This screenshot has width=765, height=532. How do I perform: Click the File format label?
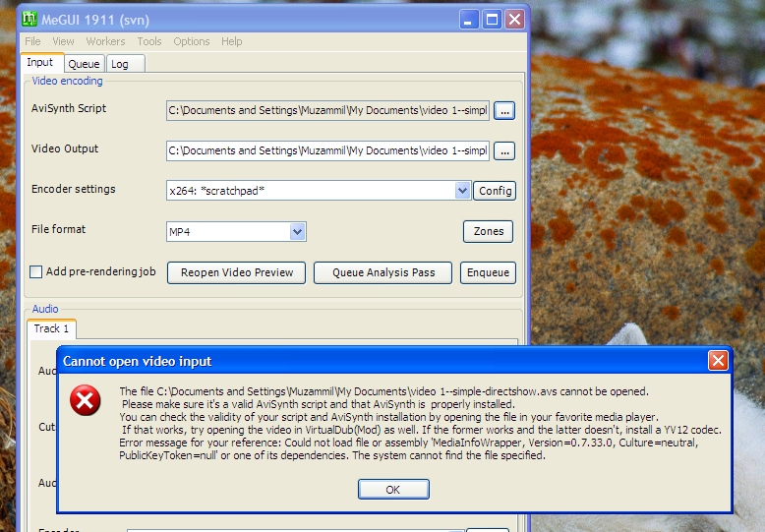click(59, 229)
